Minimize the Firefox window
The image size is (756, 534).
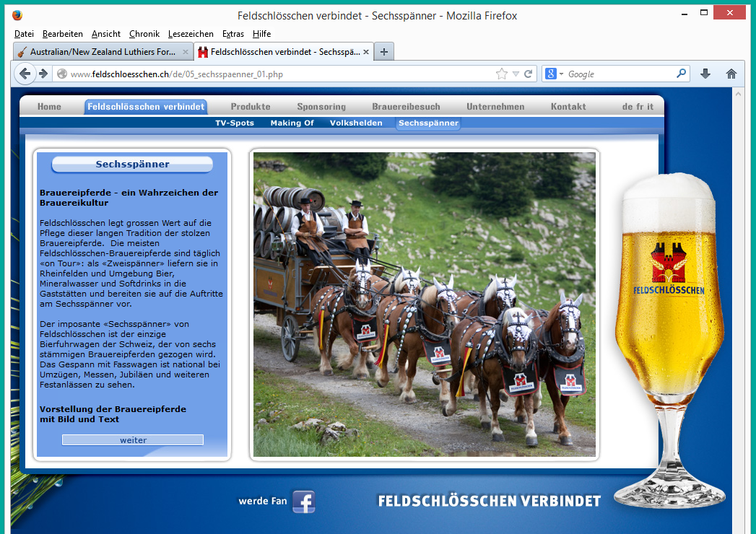(x=685, y=14)
